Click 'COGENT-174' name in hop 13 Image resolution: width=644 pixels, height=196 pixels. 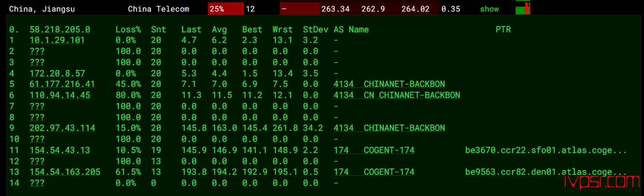click(x=389, y=172)
